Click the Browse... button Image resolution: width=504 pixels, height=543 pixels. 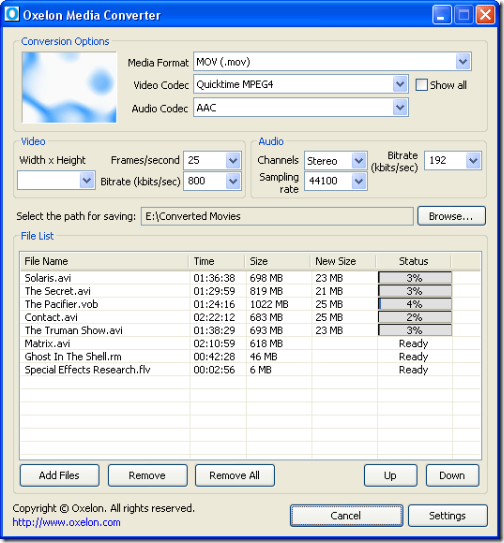(451, 216)
